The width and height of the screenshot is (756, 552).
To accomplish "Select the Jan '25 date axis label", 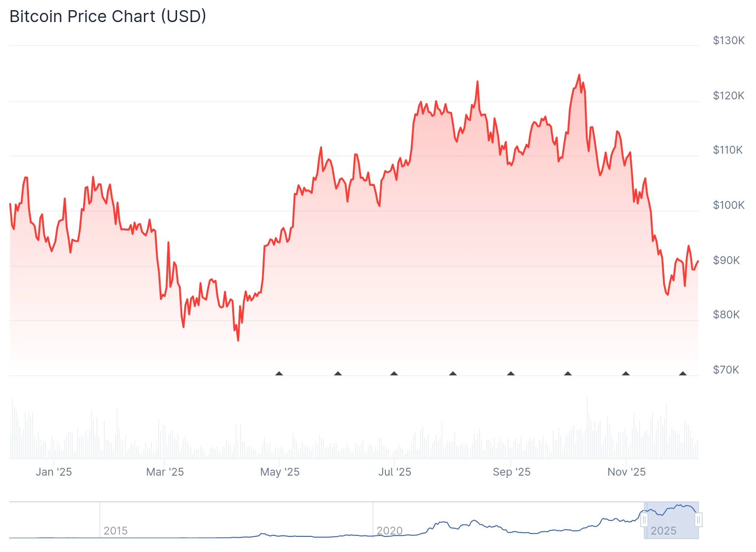I will [x=54, y=472].
